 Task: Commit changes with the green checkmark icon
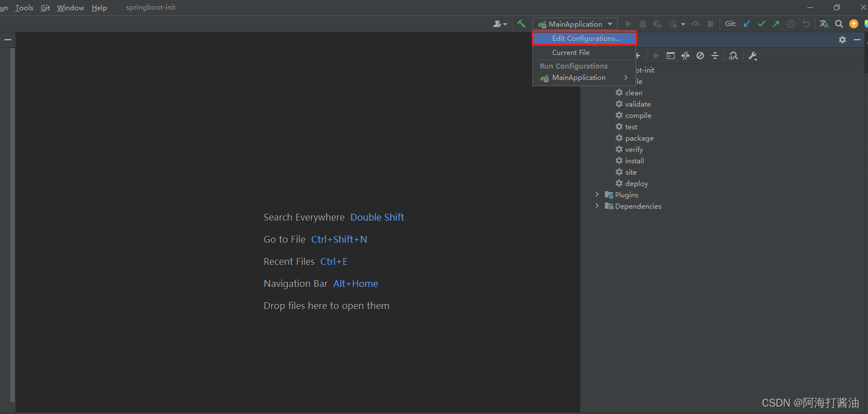[761, 24]
